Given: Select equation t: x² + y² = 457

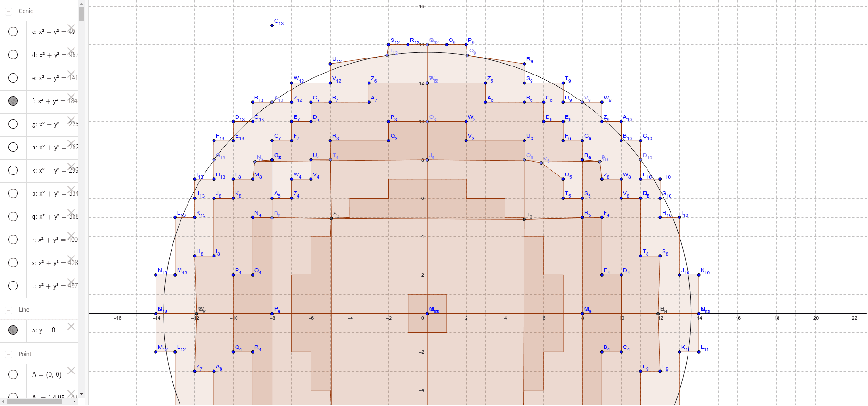Looking at the screenshot, I should click(54, 286).
